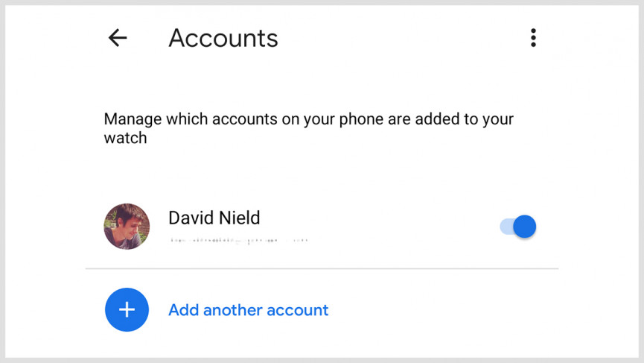The width and height of the screenshot is (644, 363).
Task: Go back using the left arrow
Action: pos(118,38)
